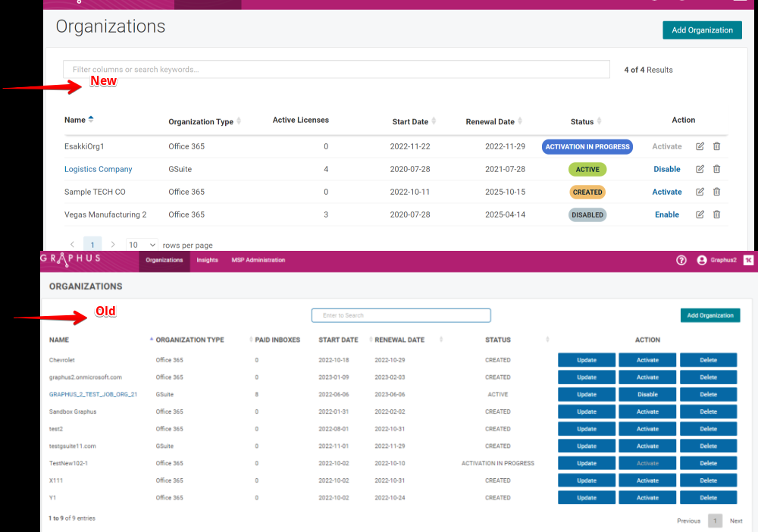
Task: Sort by Organization Type column arrows
Action: [238, 121]
